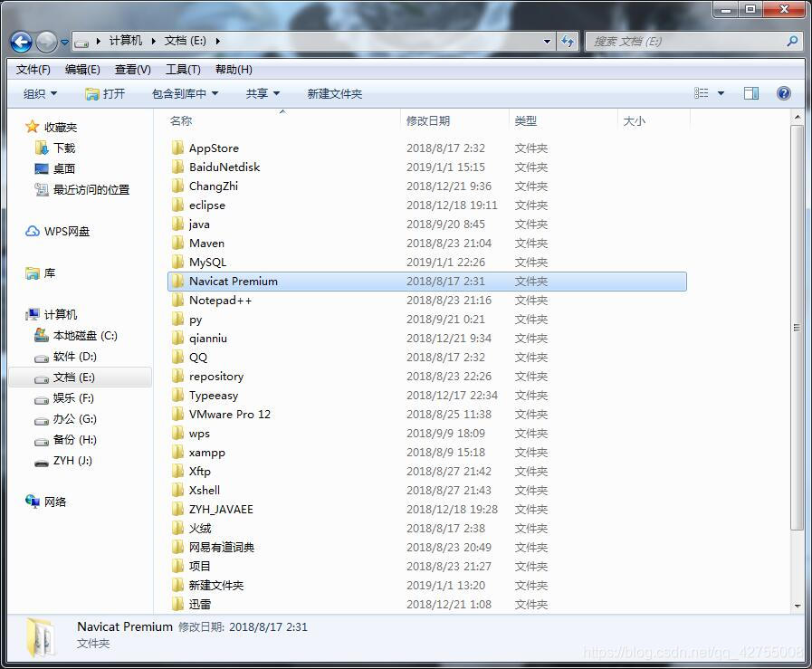
Task: Select 网络 in the navigation pane
Action: (45, 502)
